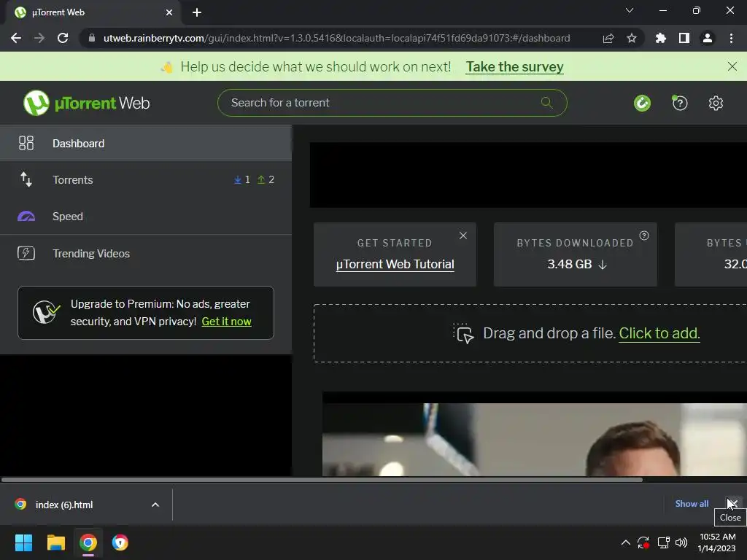
Task: Dismiss the survey banner
Action: click(x=732, y=66)
